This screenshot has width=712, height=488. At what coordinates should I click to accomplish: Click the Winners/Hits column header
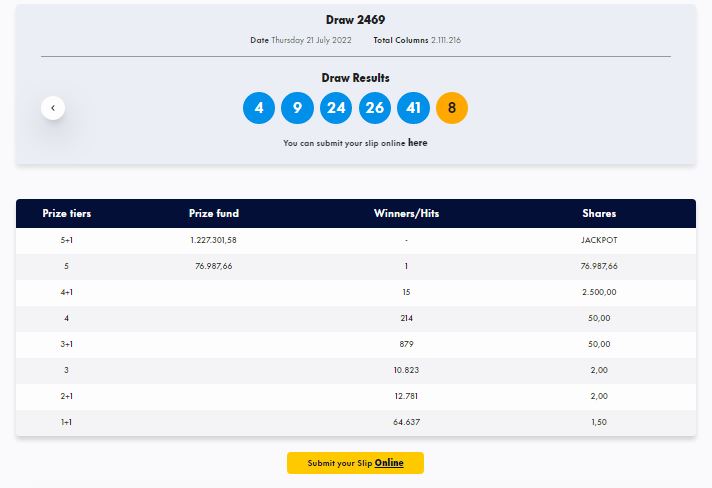click(406, 213)
